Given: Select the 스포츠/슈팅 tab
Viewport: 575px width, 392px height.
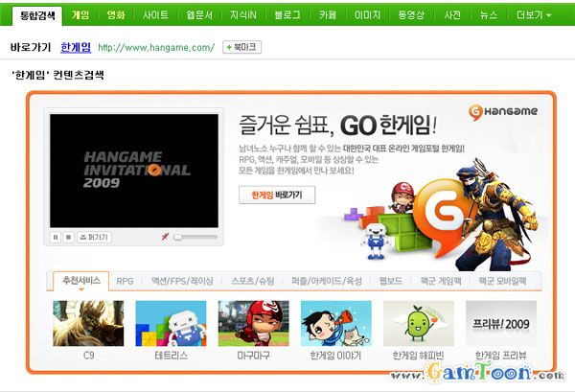Looking at the screenshot, I should point(252,281).
